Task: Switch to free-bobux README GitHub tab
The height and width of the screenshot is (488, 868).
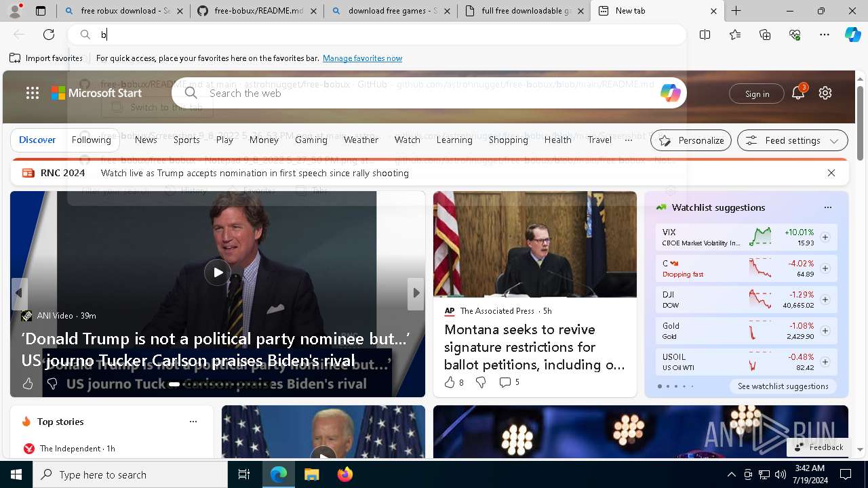Action: 256,11
